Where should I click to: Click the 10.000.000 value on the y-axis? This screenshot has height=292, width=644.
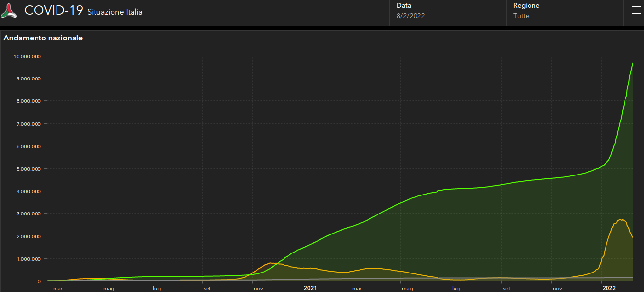[x=27, y=56]
